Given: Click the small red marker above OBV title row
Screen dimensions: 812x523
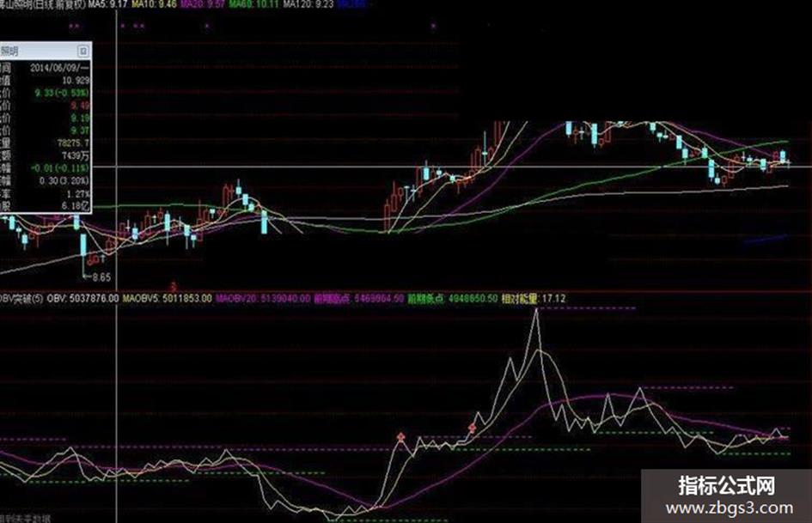Looking at the screenshot, I should pos(174,286).
